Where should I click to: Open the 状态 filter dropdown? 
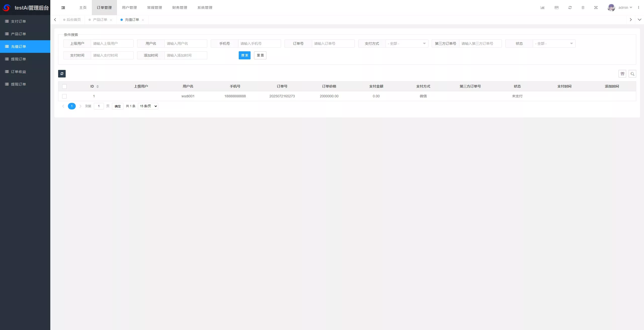(x=554, y=44)
